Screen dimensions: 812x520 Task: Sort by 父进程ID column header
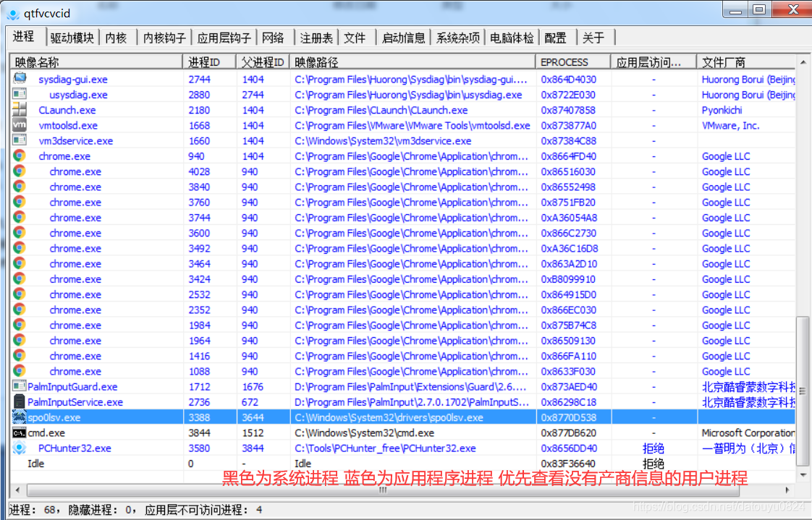(263, 62)
